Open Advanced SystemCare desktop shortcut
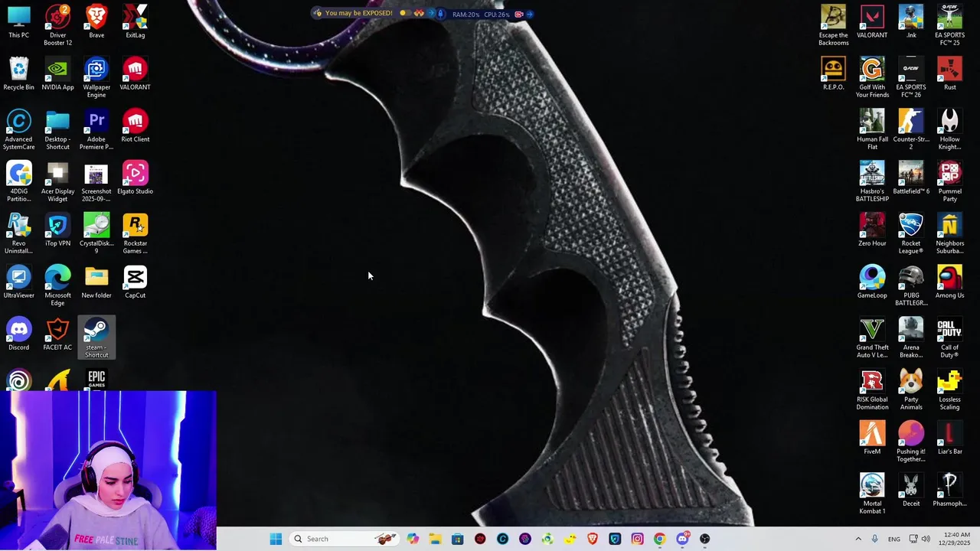The image size is (980, 551). point(18,129)
